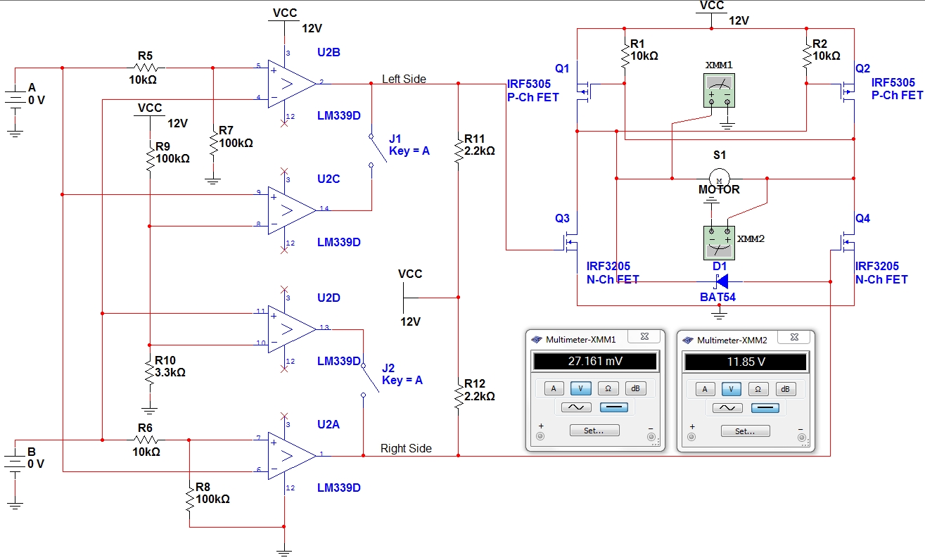Select the Q4 N-channel FET symbol
This screenshot has width=925, height=560.
point(846,243)
